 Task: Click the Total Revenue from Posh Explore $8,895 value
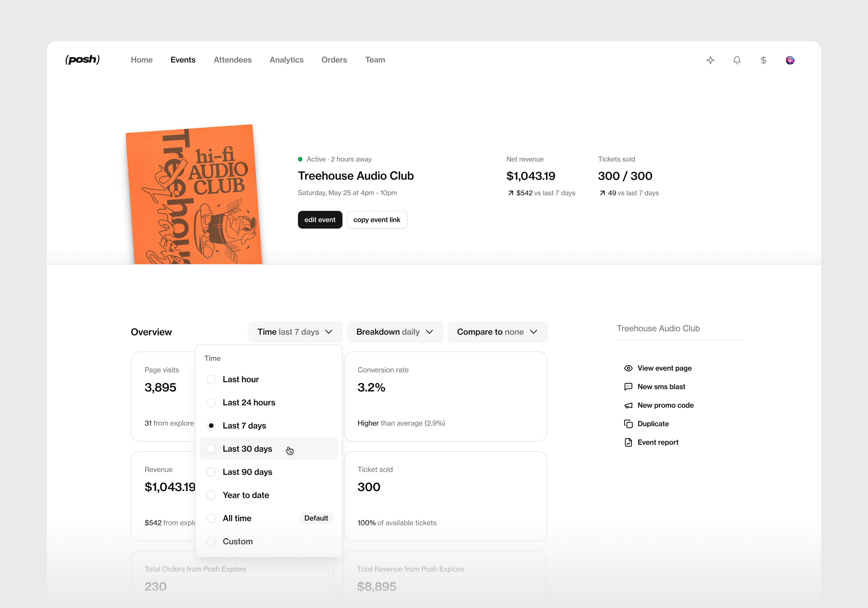(377, 586)
